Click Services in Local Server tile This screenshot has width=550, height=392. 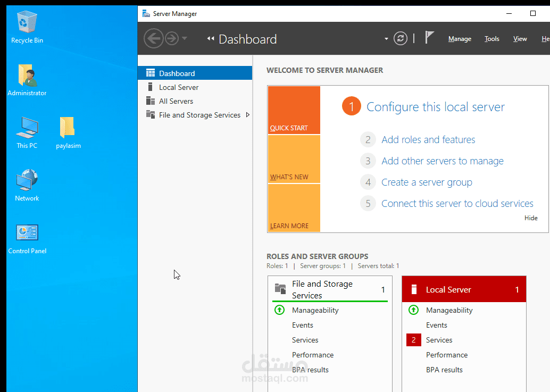(x=439, y=340)
